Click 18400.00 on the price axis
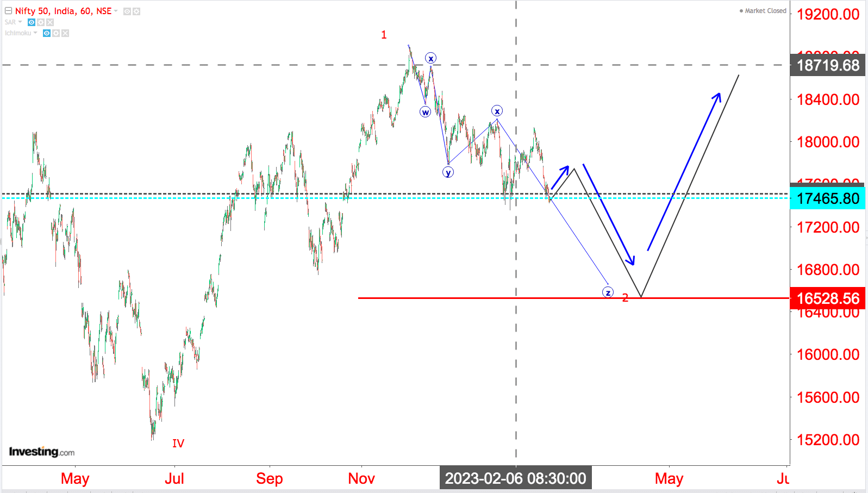Viewport: 868px width, 493px height. pyautogui.click(x=828, y=99)
